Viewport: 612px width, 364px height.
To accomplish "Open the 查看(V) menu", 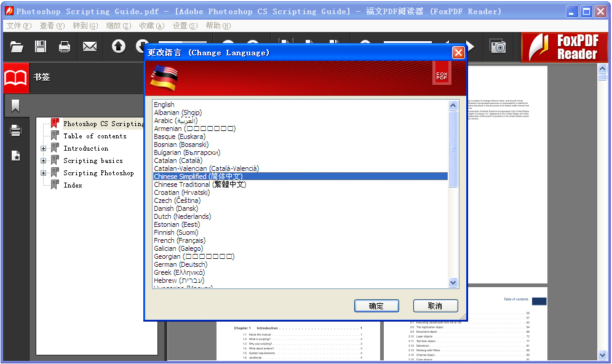I will pos(52,26).
